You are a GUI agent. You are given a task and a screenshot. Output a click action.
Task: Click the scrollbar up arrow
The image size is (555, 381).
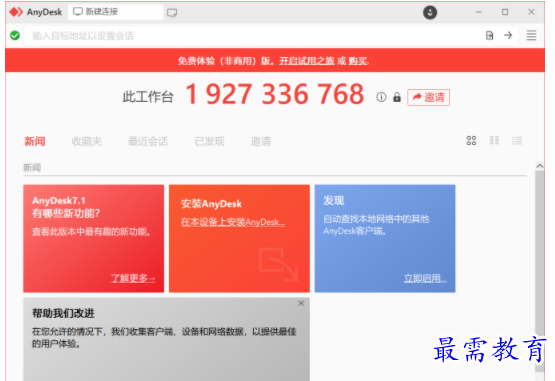539,166
